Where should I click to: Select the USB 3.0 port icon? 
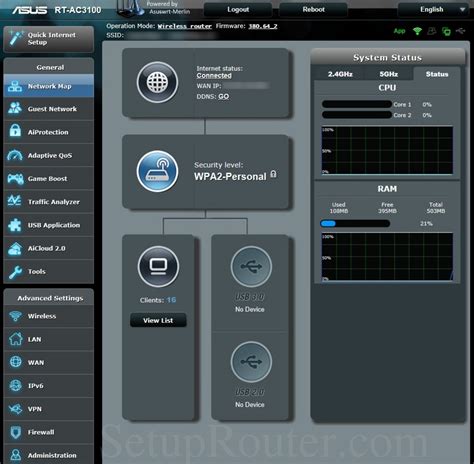(251, 266)
